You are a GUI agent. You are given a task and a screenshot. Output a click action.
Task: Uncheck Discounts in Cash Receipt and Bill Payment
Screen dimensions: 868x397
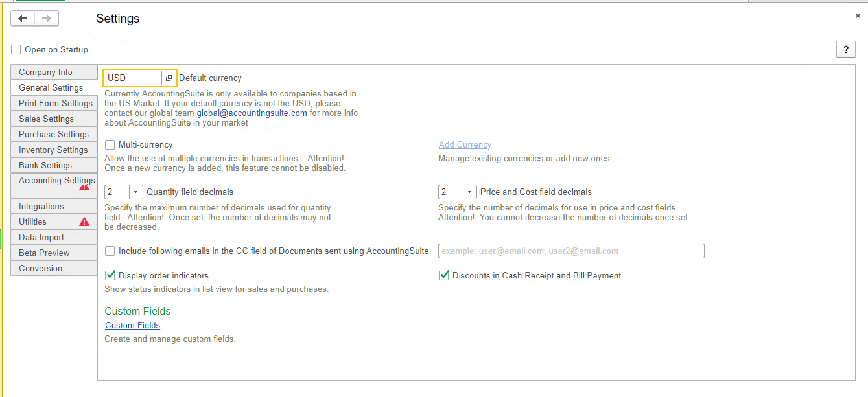point(444,275)
